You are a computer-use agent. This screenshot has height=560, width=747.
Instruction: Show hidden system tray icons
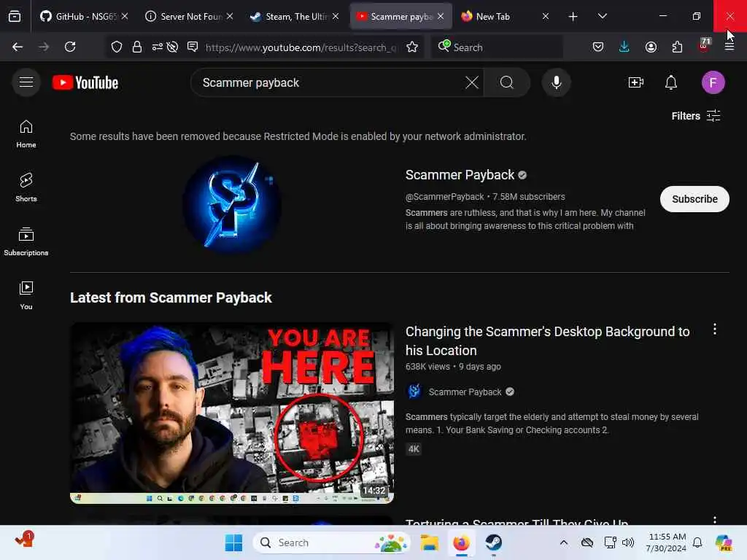(x=564, y=542)
